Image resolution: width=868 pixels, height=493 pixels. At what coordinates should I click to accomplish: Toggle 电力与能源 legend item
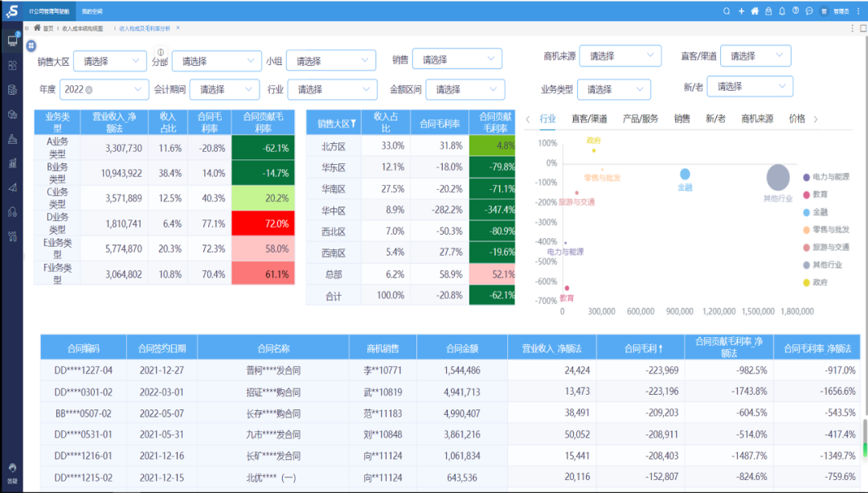pyautogui.click(x=826, y=177)
